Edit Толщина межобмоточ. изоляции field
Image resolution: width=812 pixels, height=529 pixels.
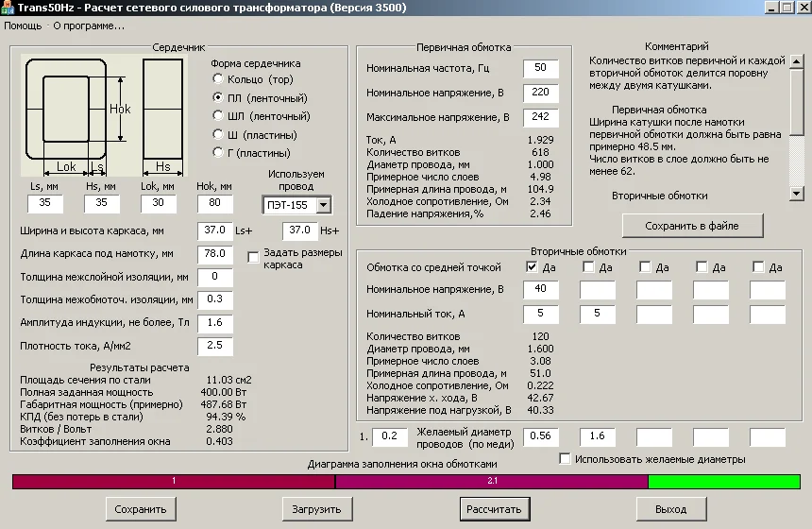tap(215, 299)
